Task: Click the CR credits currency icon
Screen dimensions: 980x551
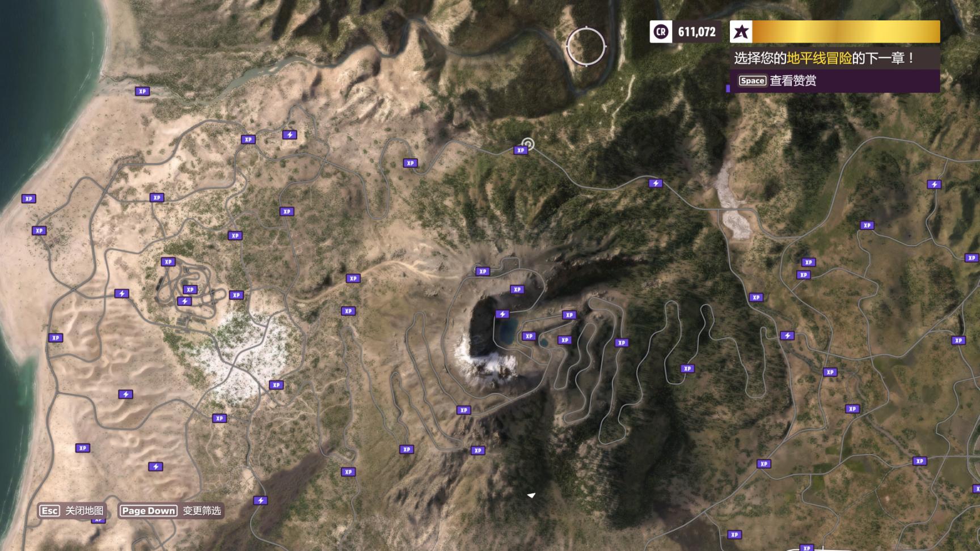Action: click(x=661, y=32)
